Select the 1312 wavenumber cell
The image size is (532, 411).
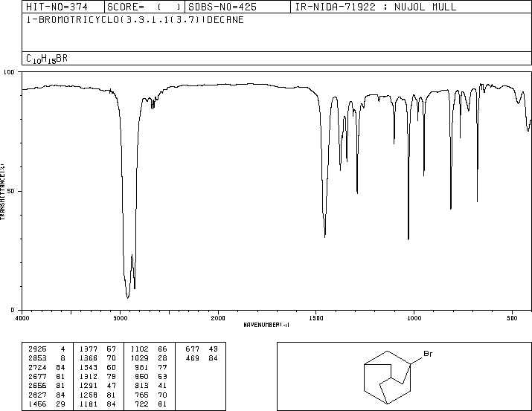point(89,376)
